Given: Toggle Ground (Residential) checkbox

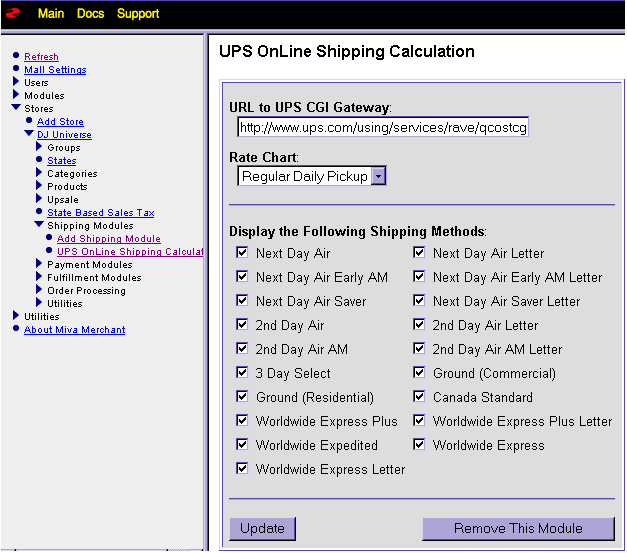Looking at the screenshot, I should click(242, 397).
